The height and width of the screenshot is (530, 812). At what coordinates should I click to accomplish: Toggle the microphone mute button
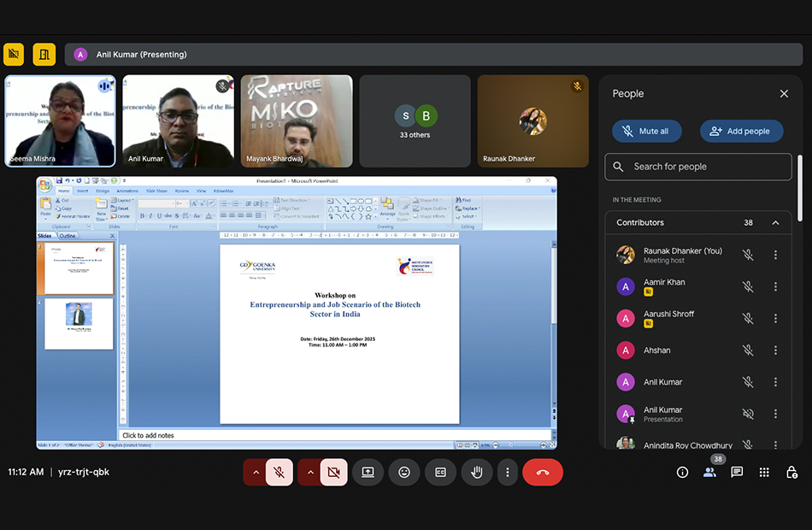[x=279, y=472]
